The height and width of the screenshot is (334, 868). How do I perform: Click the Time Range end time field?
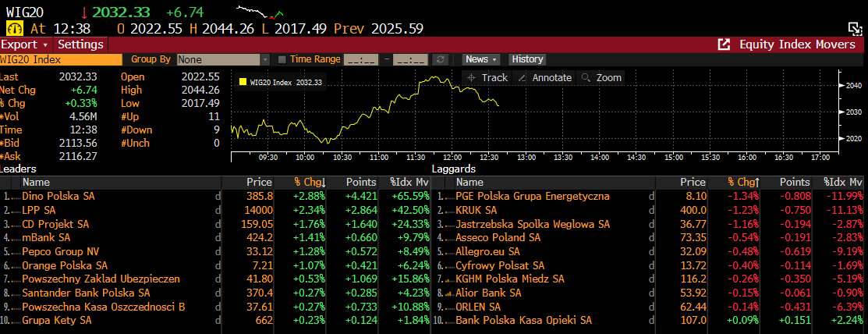(410, 59)
